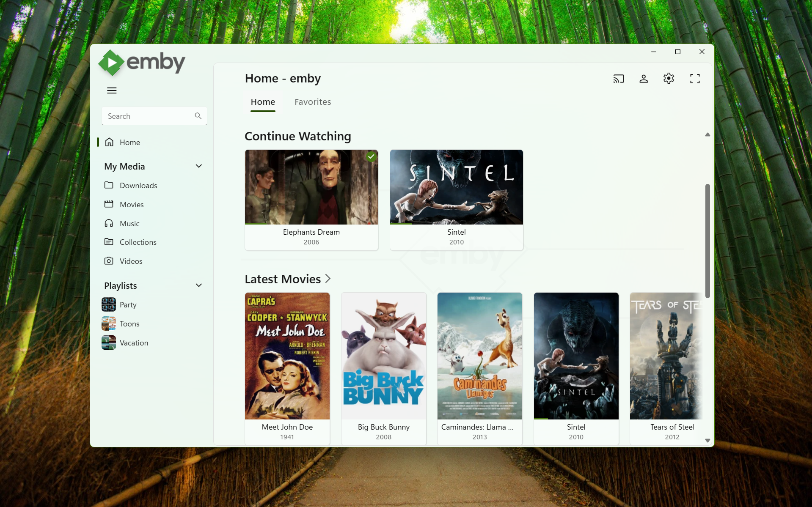Click the My Media heading text
The image size is (812, 507).
click(x=124, y=166)
